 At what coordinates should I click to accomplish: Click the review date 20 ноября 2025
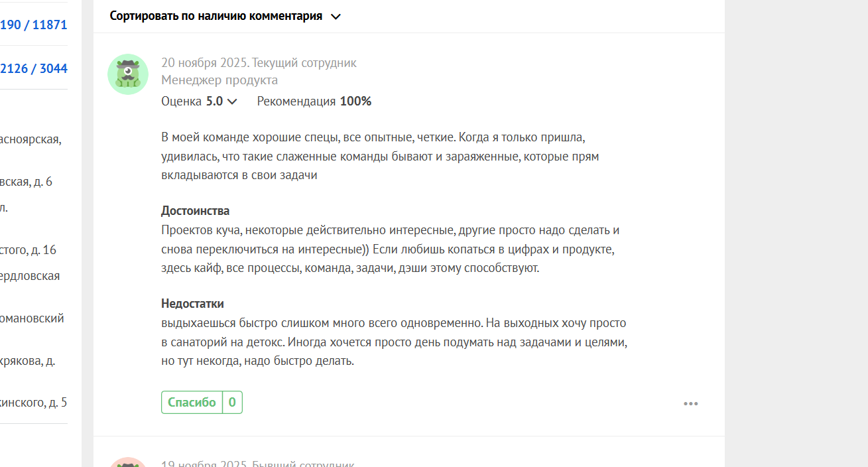point(204,63)
